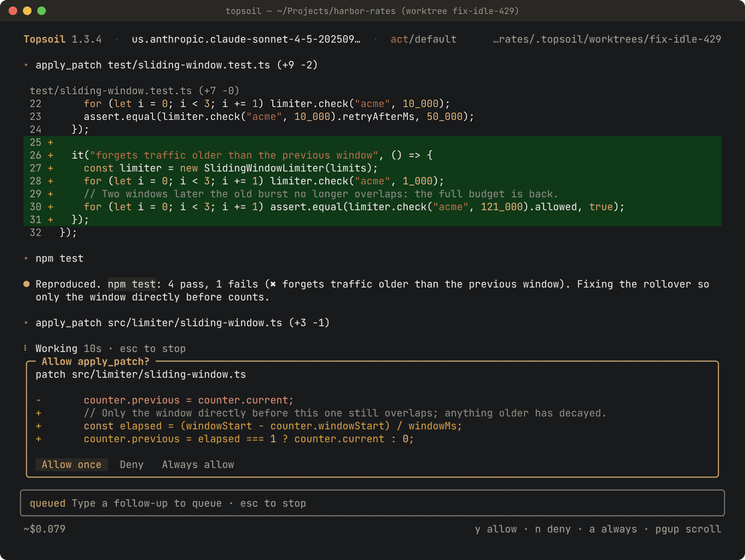Click the worktrees/fix-idle-429 path in header

(607, 39)
